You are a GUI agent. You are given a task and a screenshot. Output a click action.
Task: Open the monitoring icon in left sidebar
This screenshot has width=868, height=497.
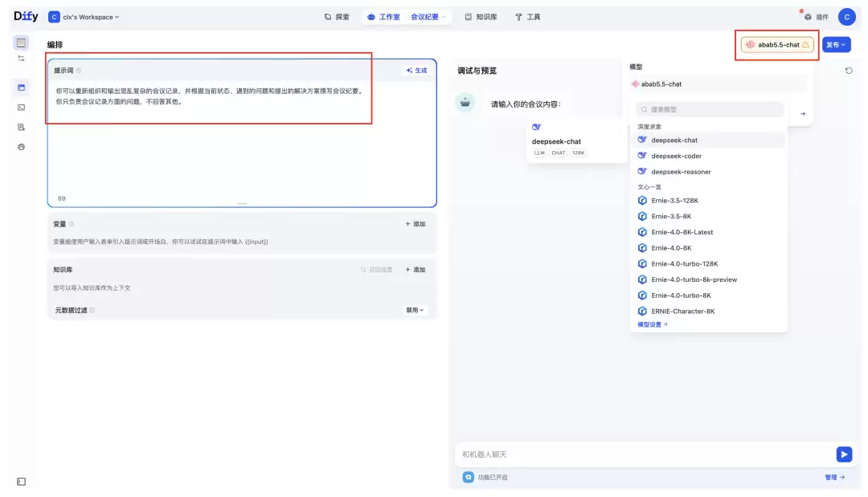click(21, 147)
